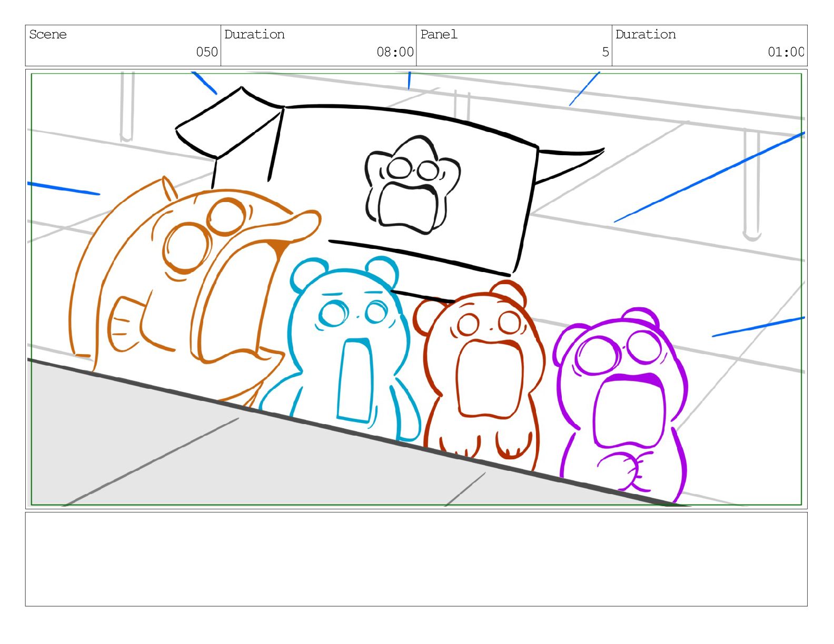Click the black star character on the banner

[412, 184]
